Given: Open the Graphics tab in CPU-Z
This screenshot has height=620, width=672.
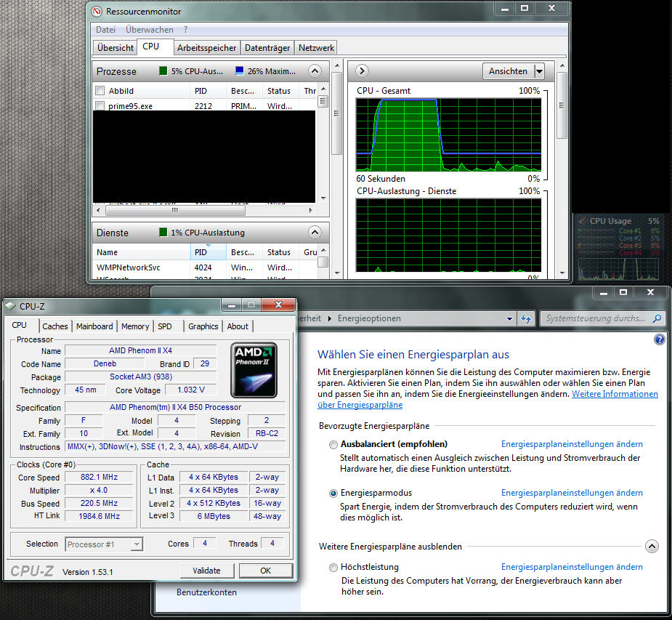Looking at the screenshot, I should point(203,326).
